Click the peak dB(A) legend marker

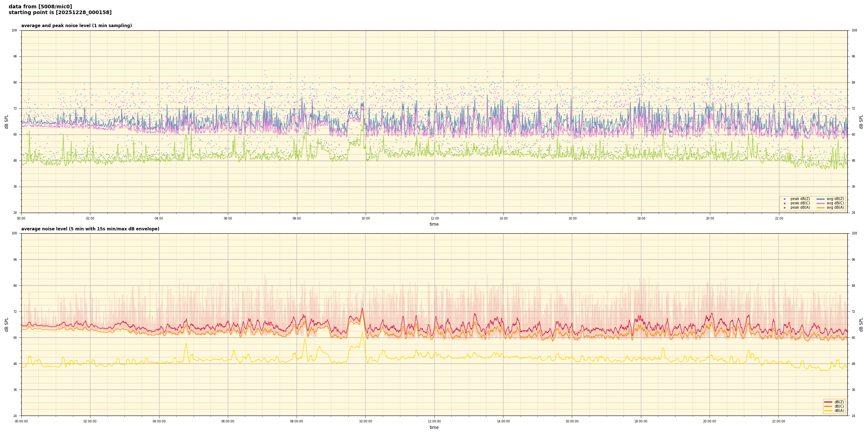pyautogui.click(x=784, y=208)
